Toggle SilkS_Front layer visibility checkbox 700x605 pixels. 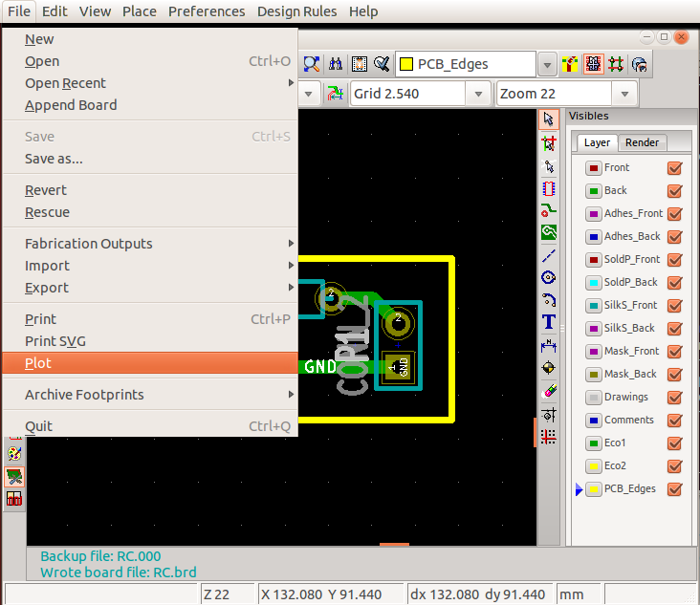click(674, 306)
